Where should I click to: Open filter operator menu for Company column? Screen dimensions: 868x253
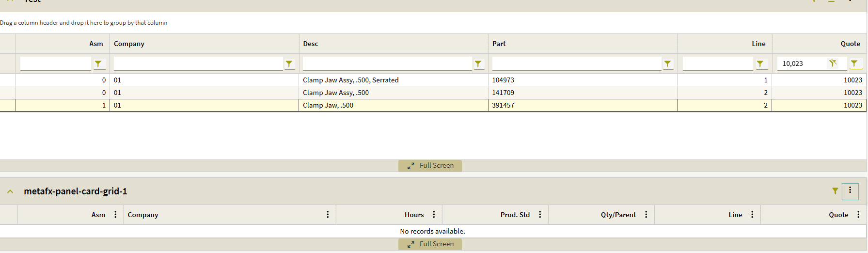pos(289,63)
